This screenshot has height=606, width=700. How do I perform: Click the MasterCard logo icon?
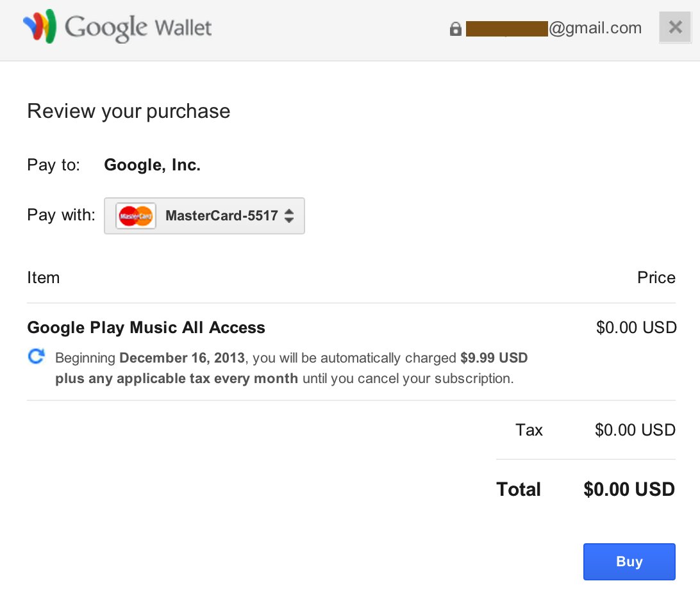click(x=136, y=216)
